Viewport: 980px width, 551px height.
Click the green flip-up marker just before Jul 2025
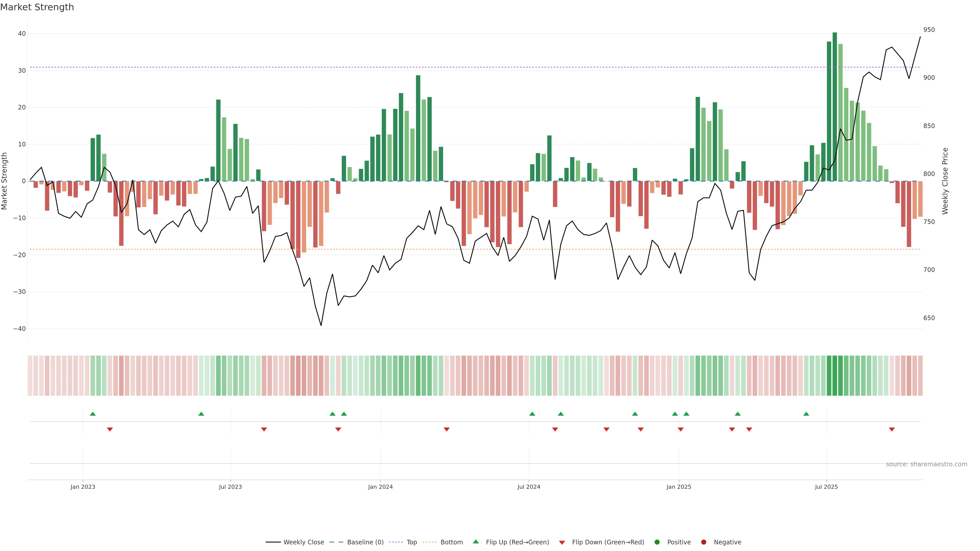[806, 414]
